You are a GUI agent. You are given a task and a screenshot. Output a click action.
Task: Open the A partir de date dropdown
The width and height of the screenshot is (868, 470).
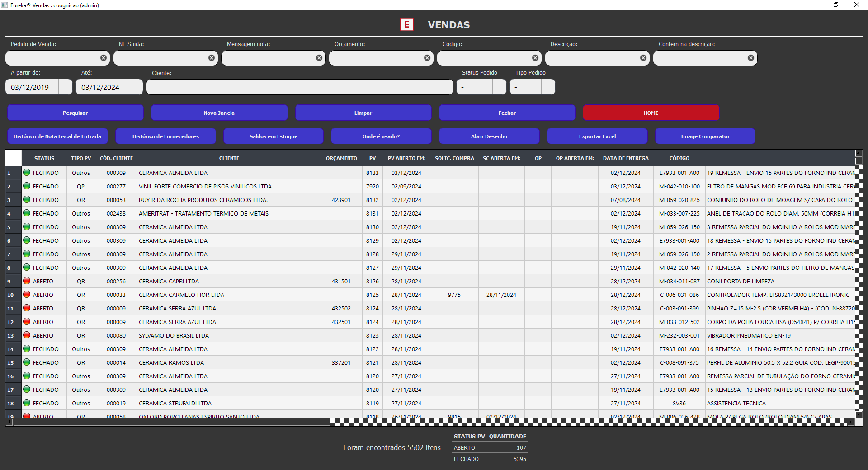pyautogui.click(x=66, y=87)
